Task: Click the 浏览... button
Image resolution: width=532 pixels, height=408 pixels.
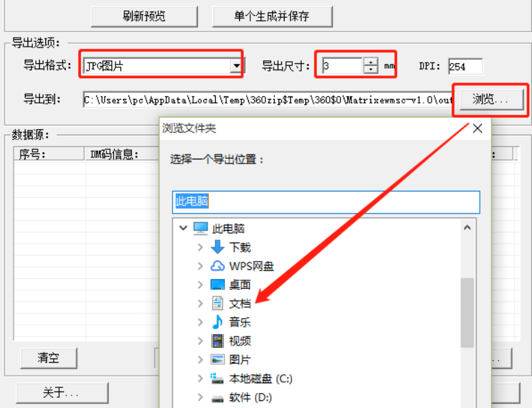Action: click(491, 100)
